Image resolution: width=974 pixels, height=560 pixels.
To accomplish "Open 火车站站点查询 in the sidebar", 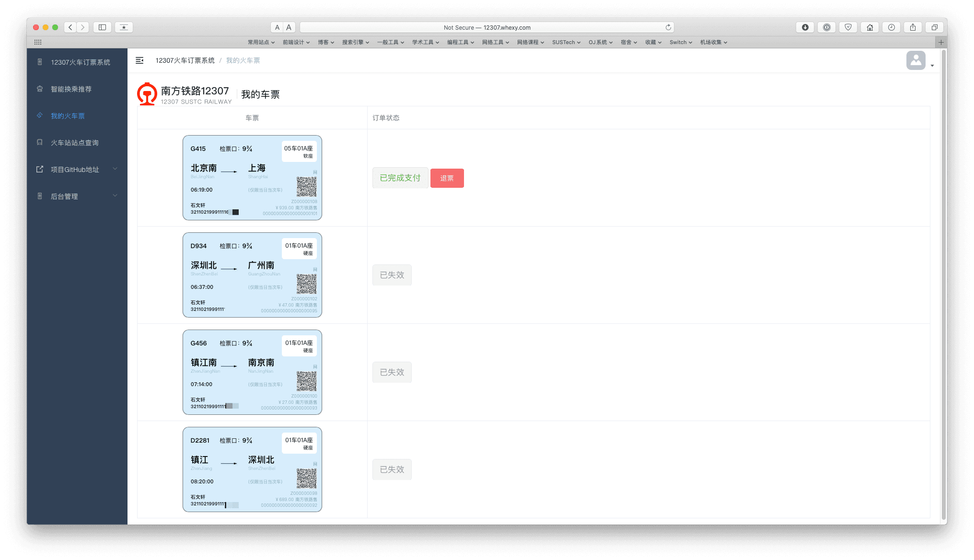I will [74, 142].
